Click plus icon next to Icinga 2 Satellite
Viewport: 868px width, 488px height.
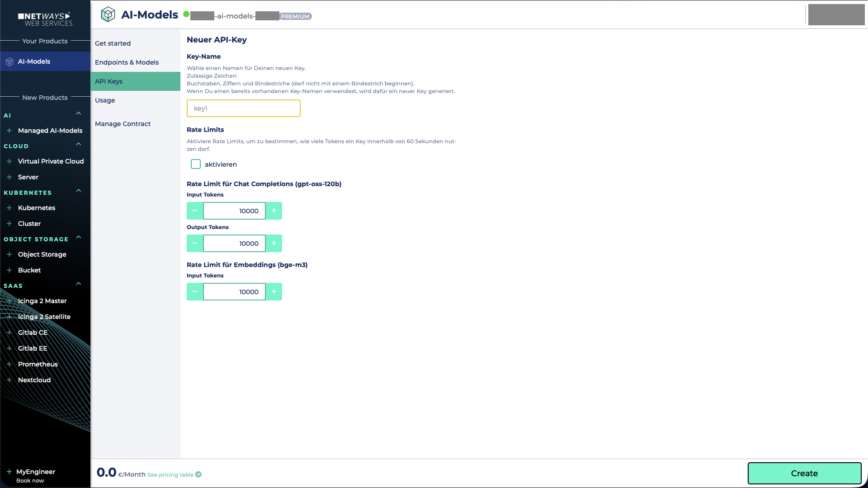[9, 317]
